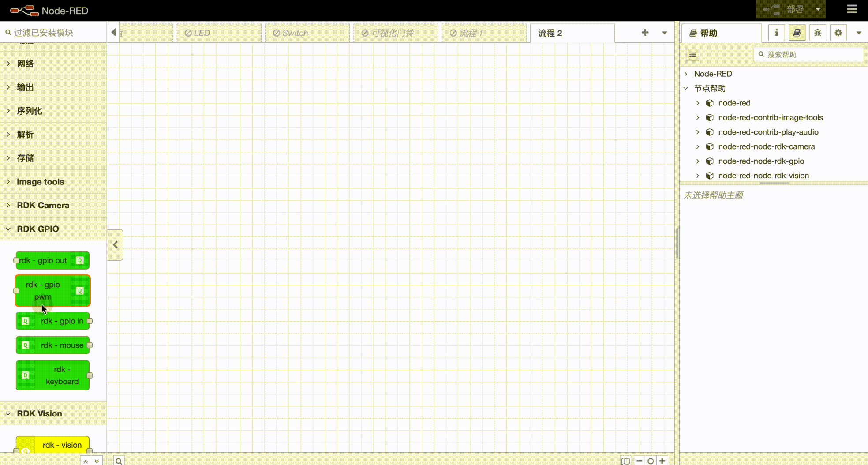The image size is (868, 465).
Task: Select the rdk - mouse node
Action: point(52,345)
